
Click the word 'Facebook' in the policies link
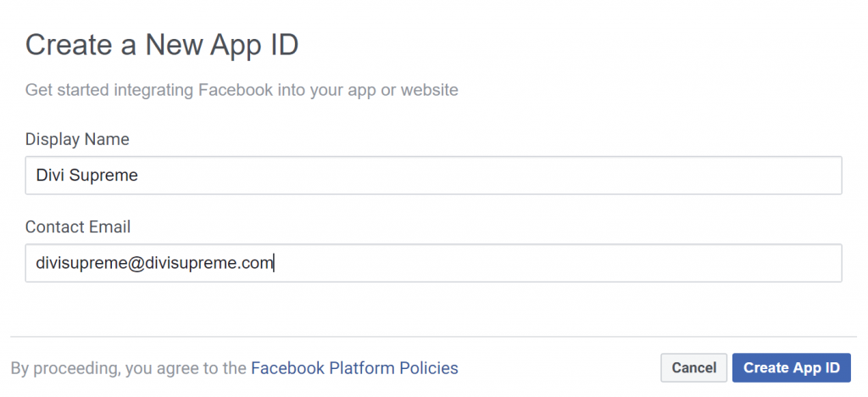288,368
